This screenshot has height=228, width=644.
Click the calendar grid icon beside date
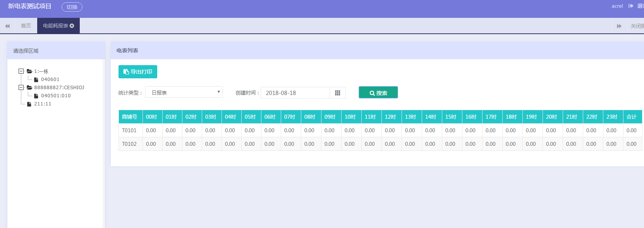tap(337, 93)
